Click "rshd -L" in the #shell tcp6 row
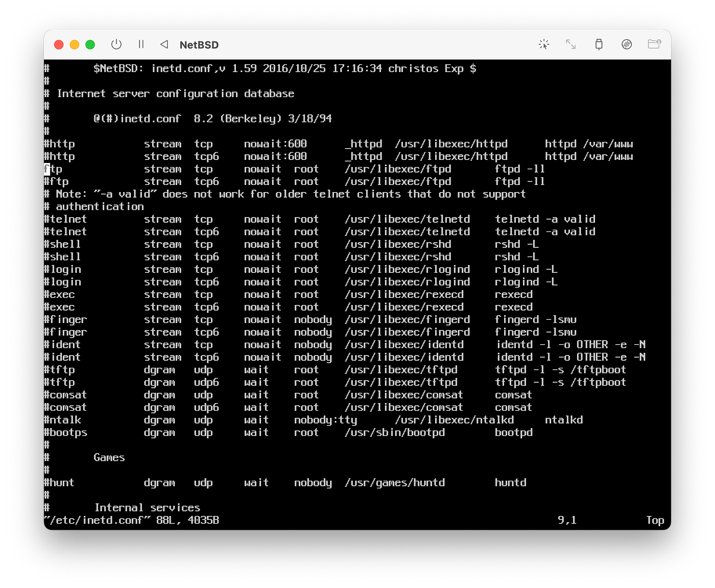This screenshot has width=715, height=588. pos(516,256)
